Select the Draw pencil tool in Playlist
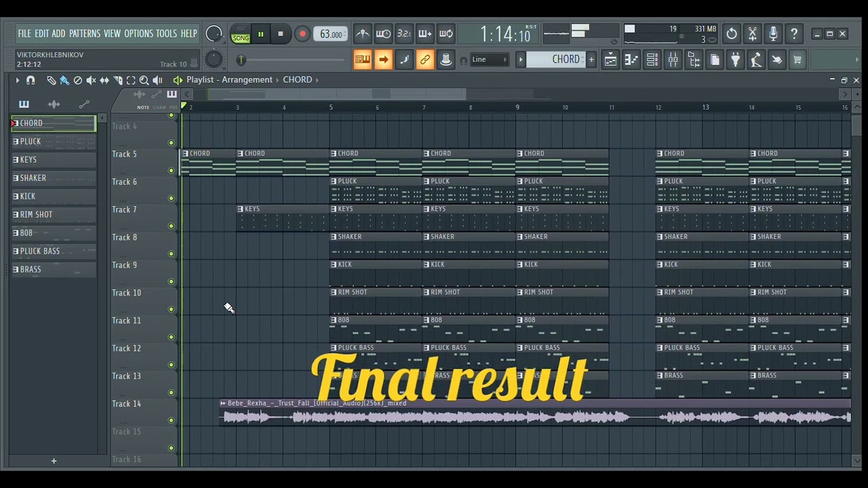Image resolution: width=868 pixels, height=488 pixels. point(51,80)
